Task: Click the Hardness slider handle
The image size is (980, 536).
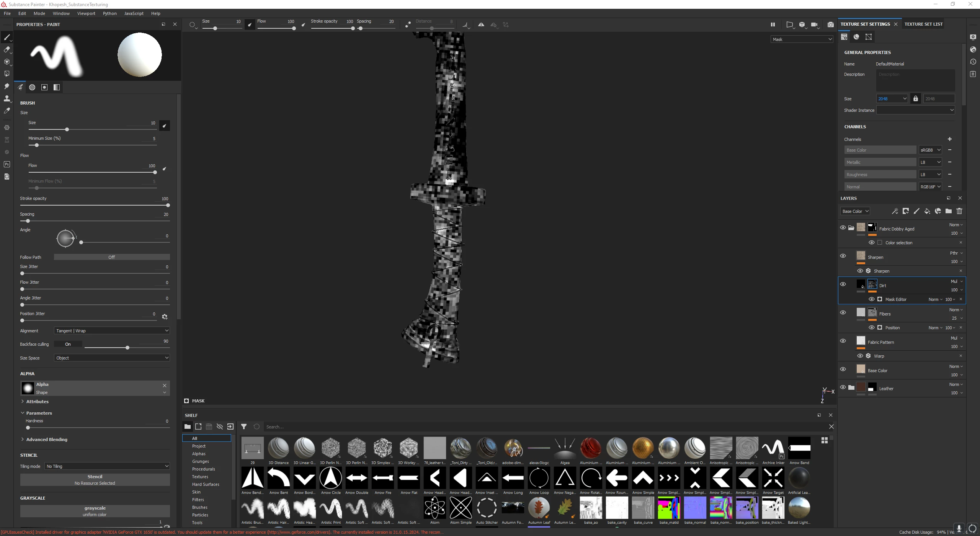Action: point(28,428)
